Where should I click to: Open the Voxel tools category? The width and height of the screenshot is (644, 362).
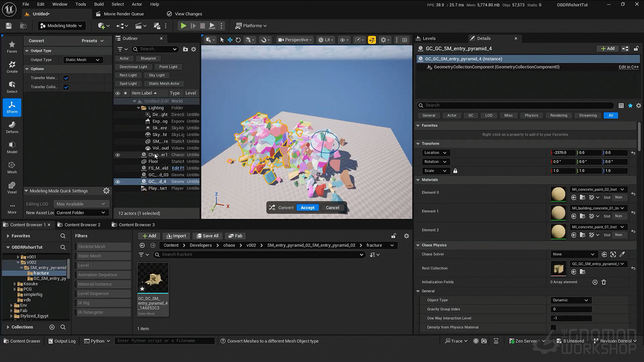[x=12, y=188]
